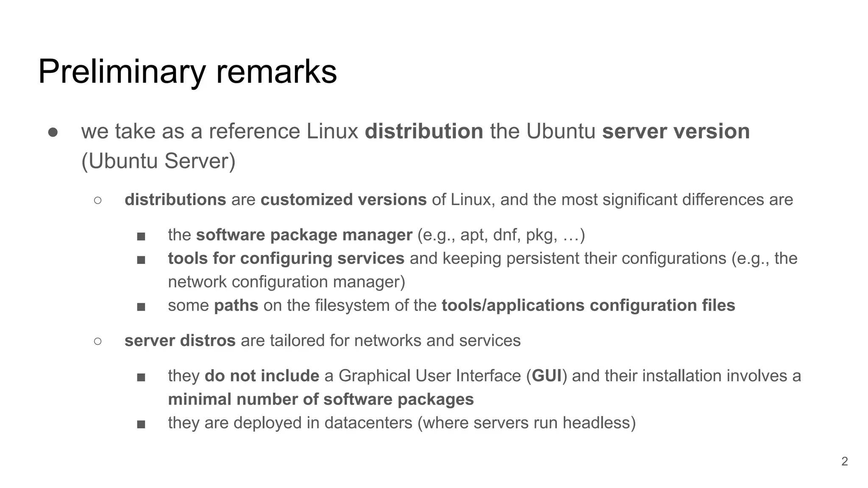Click 'tools/applications configuration files' text

588,305
